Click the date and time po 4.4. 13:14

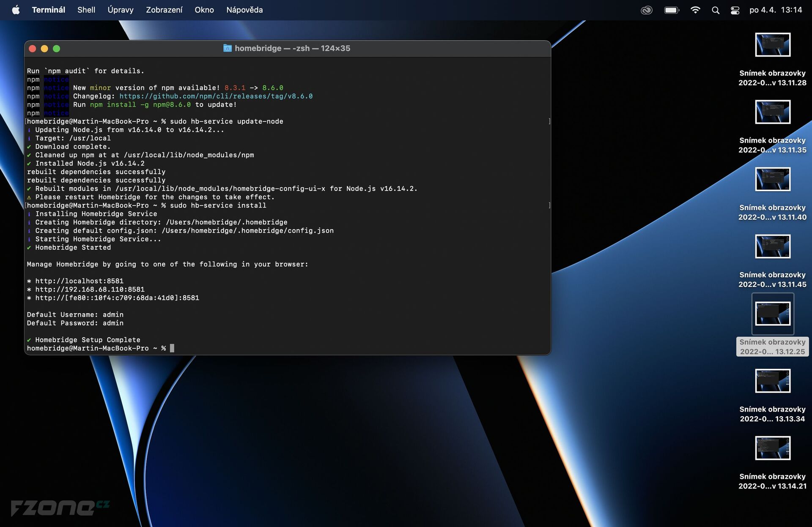[776, 10]
